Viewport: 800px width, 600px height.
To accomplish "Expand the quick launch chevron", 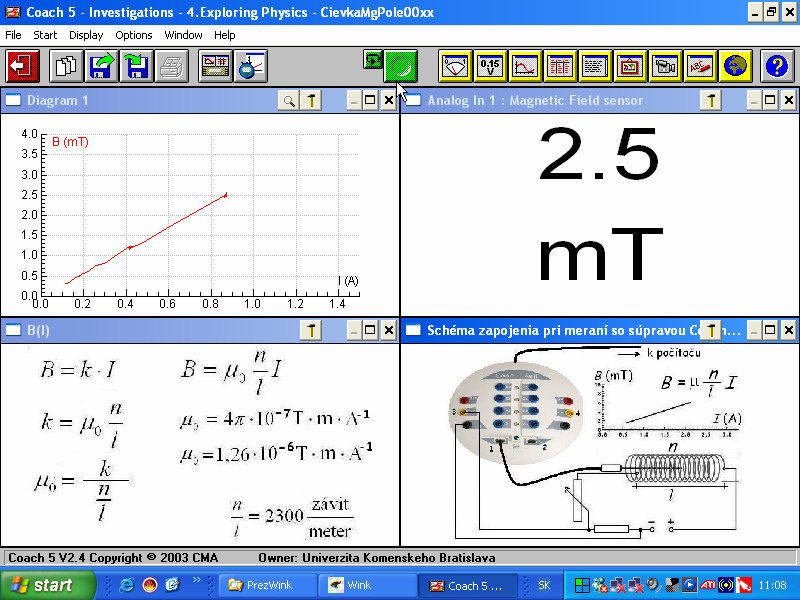I will [x=196, y=580].
